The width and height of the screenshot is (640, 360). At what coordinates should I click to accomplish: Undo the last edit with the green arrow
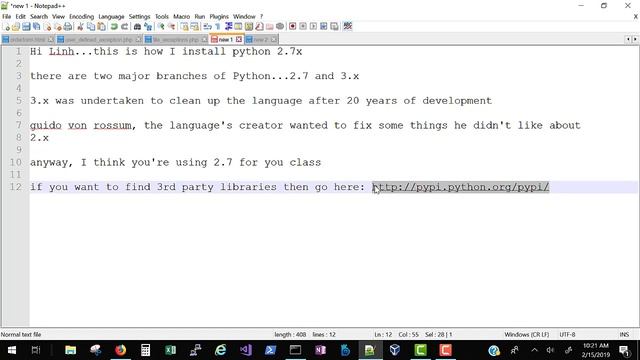pyautogui.click(x=114, y=27)
